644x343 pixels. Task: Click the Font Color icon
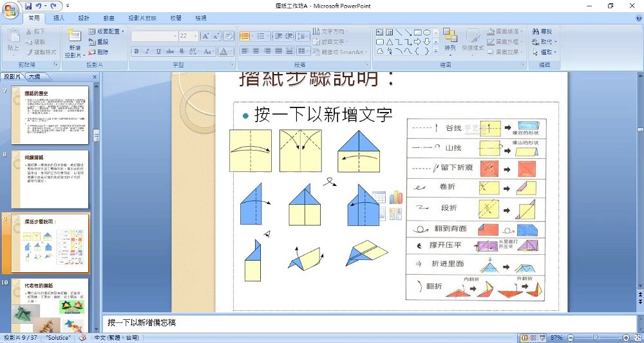click(223, 51)
